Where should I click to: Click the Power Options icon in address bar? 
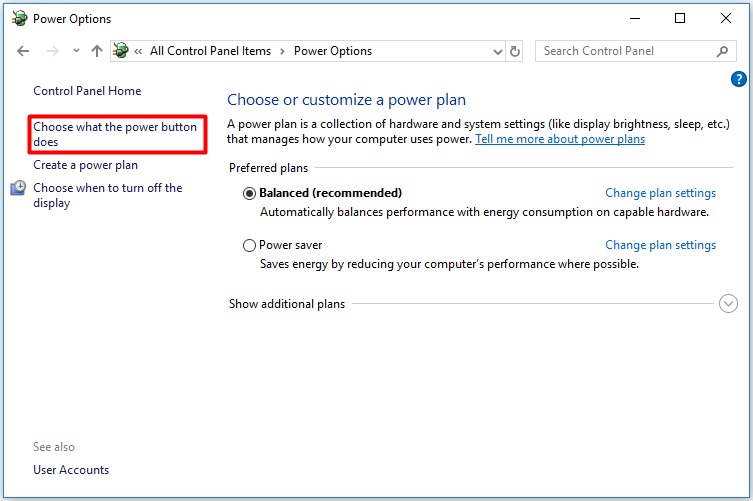pyautogui.click(x=121, y=50)
